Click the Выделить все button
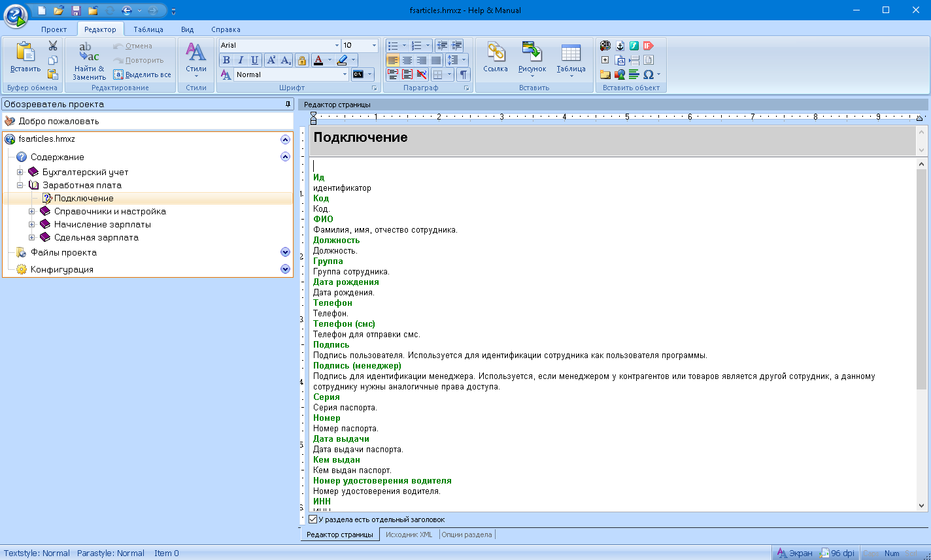 [142, 74]
